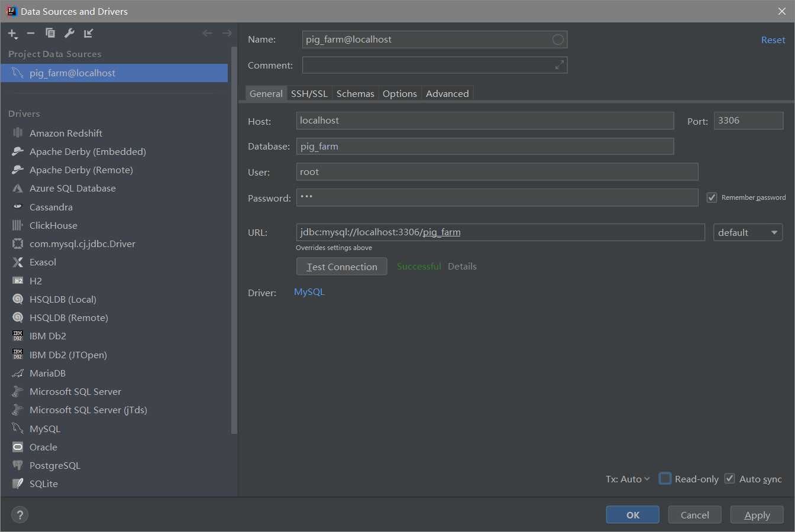
Task: Select Amazon Redshift driver
Action: tap(114, 133)
